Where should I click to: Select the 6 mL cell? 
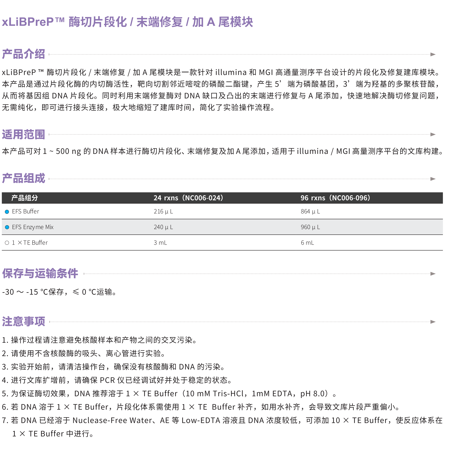[307, 243]
